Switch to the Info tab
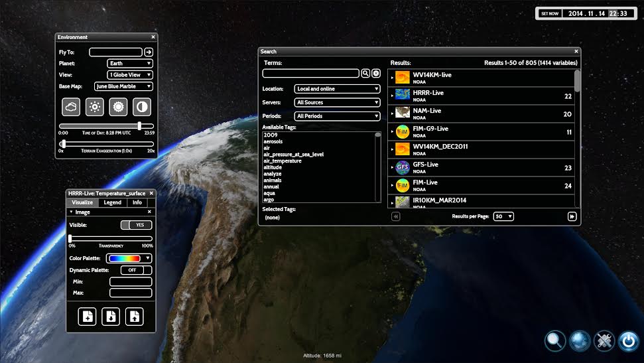The image size is (644, 363). click(137, 202)
